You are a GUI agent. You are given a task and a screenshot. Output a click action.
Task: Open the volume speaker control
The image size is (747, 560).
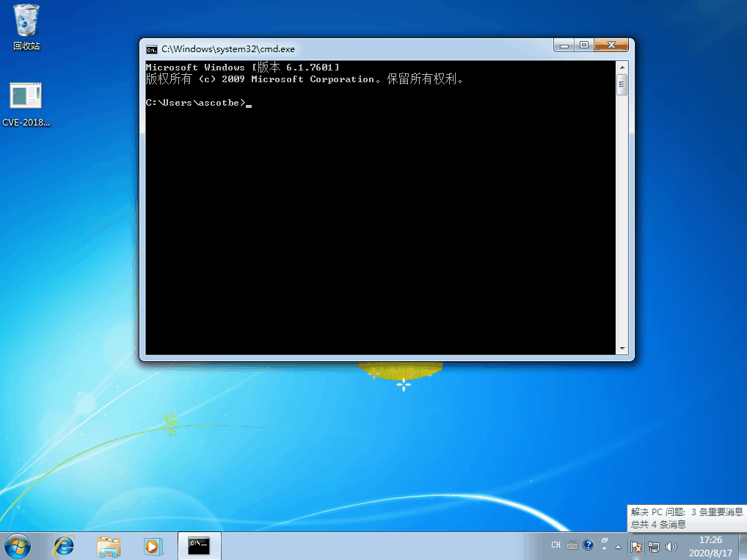pyautogui.click(x=671, y=547)
